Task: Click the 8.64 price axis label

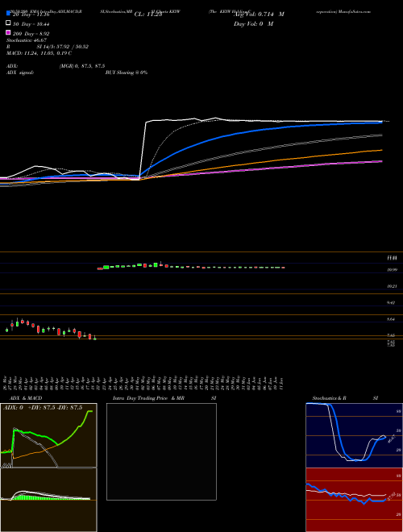Action: (391, 319)
